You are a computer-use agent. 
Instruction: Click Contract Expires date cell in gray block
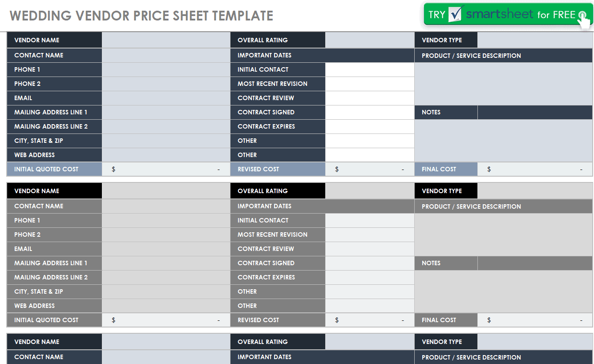point(370,277)
